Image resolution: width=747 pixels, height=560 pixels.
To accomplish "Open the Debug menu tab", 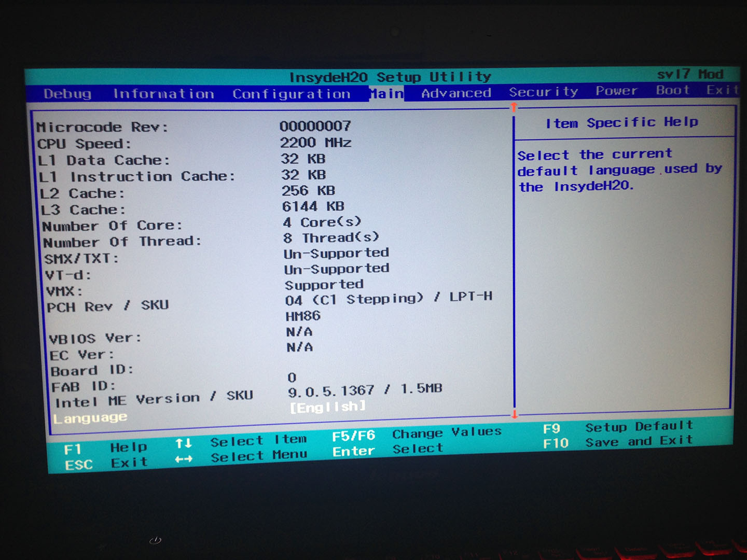I will [67, 94].
